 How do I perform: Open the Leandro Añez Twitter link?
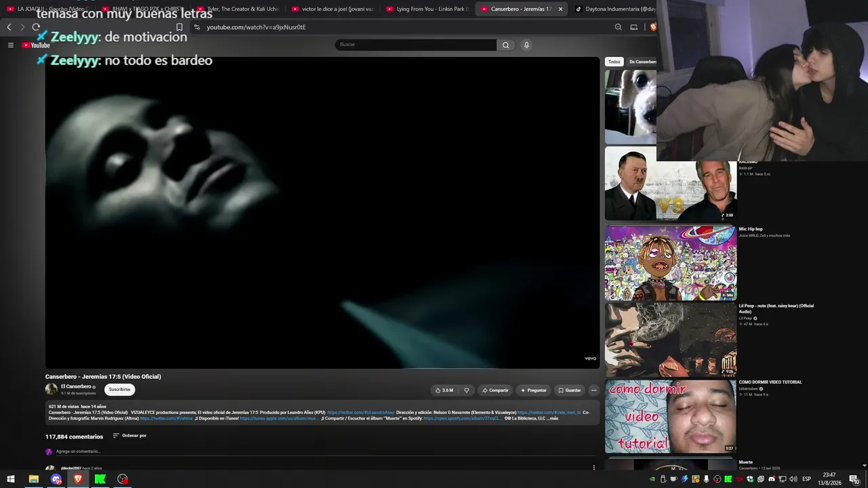click(x=361, y=412)
